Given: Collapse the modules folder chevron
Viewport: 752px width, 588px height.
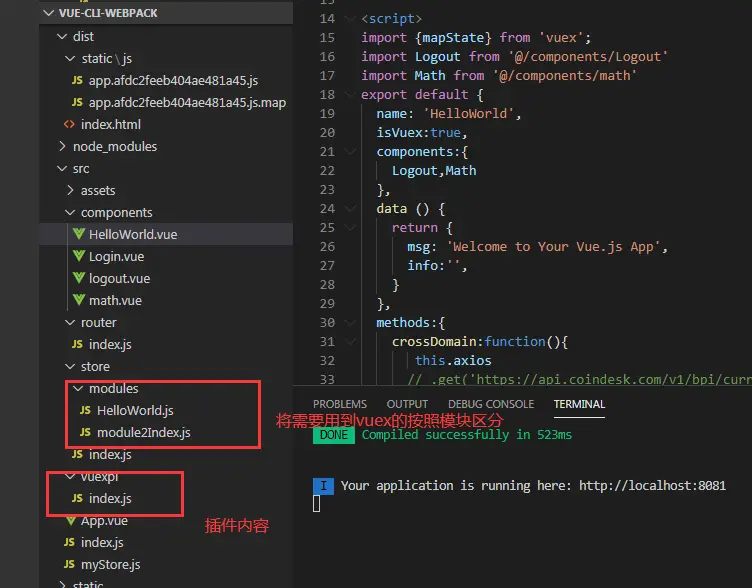Looking at the screenshot, I should point(78,388).
